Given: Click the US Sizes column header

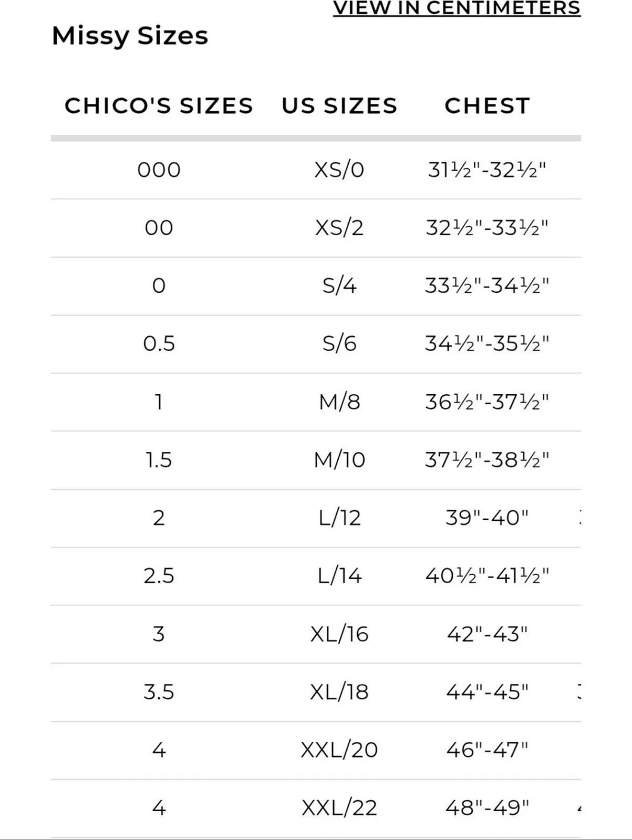Looking at the screenshot, I should point(339,106).
